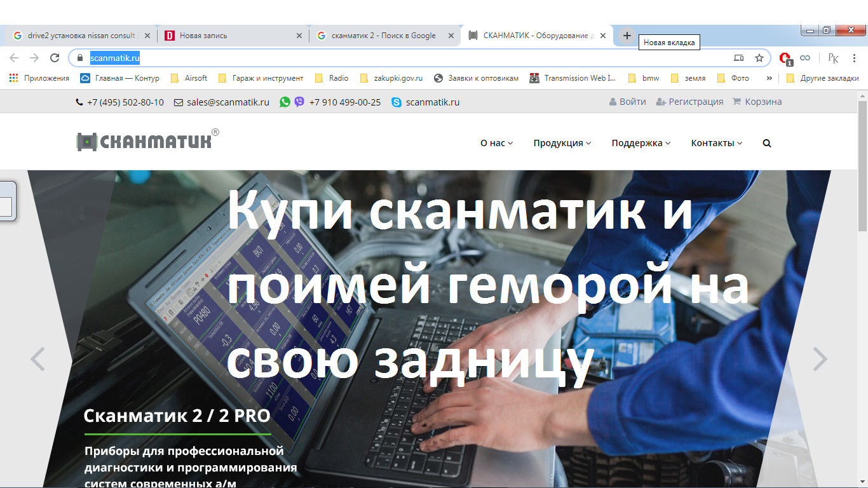Close the сканматик 2 Google search tab
The image size is (868, 488).
(451, 36)
